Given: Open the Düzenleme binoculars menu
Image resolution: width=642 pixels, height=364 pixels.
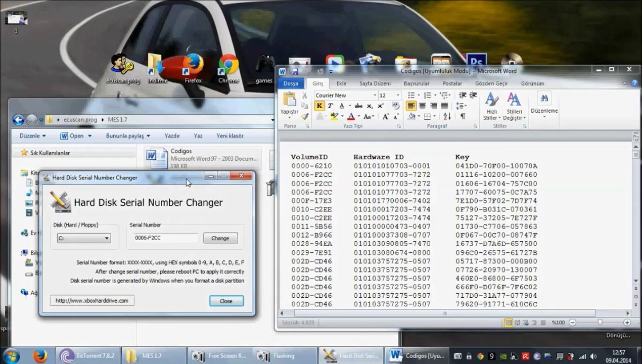Looking at the screenshot, I should pyautogui.click(x=544, y=105).
